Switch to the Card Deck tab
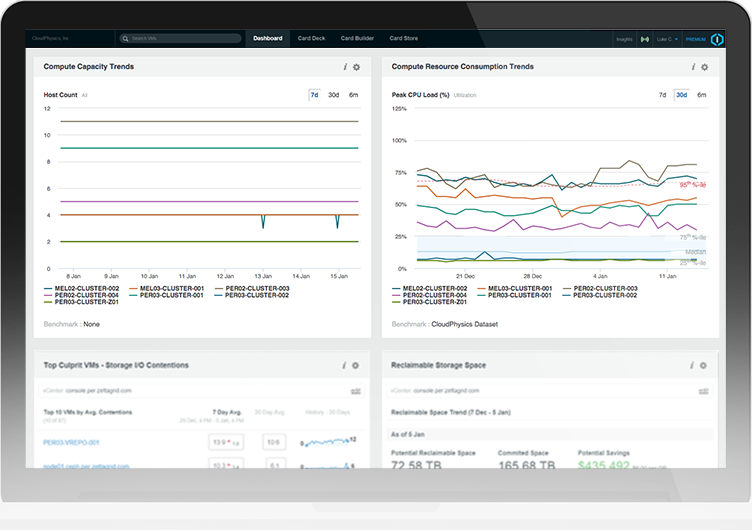 point(313,39)
